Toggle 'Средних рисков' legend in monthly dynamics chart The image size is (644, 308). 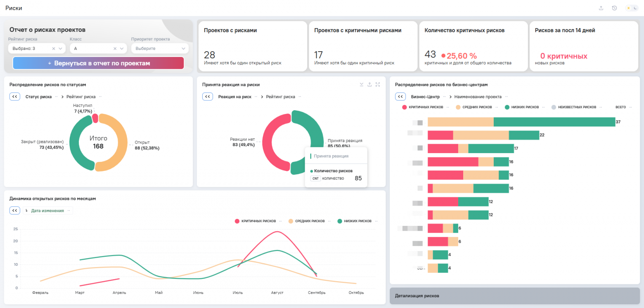(306, 221)
